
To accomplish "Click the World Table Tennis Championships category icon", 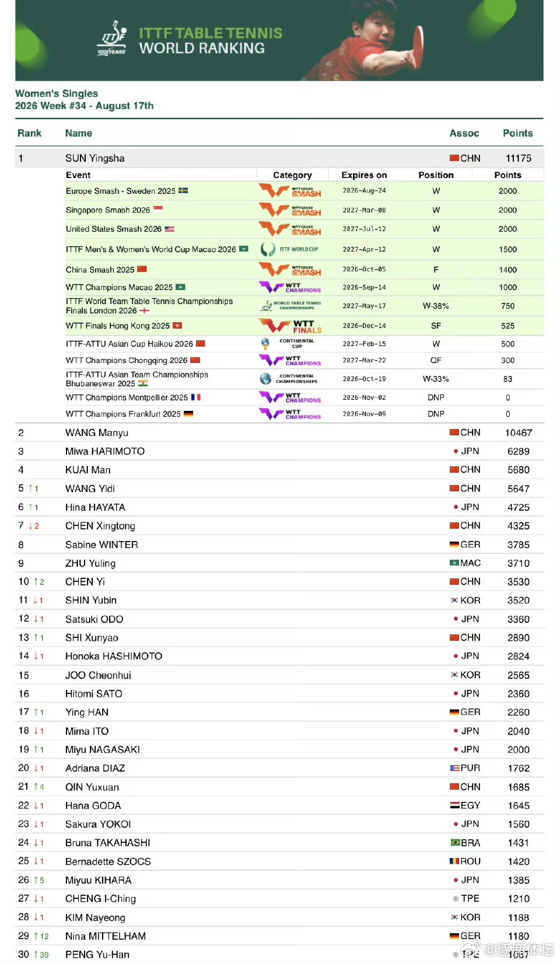I will click(x=290, y=306).
